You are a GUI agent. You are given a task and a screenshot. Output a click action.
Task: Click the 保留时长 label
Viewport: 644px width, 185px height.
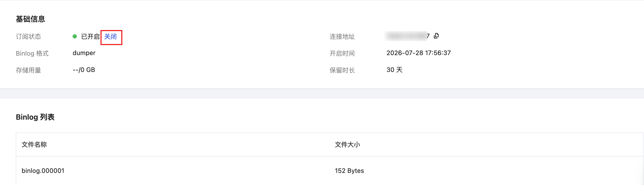click(x=342, y=70)
